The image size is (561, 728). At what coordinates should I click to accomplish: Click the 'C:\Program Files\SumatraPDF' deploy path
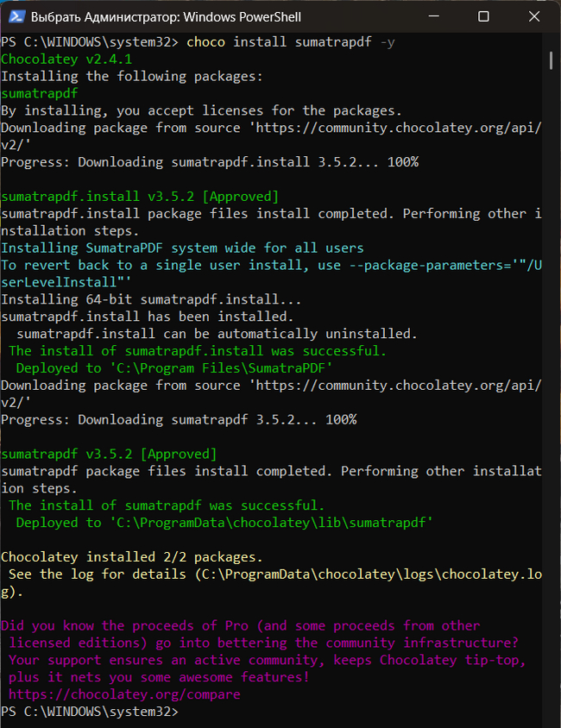point(220,367)
